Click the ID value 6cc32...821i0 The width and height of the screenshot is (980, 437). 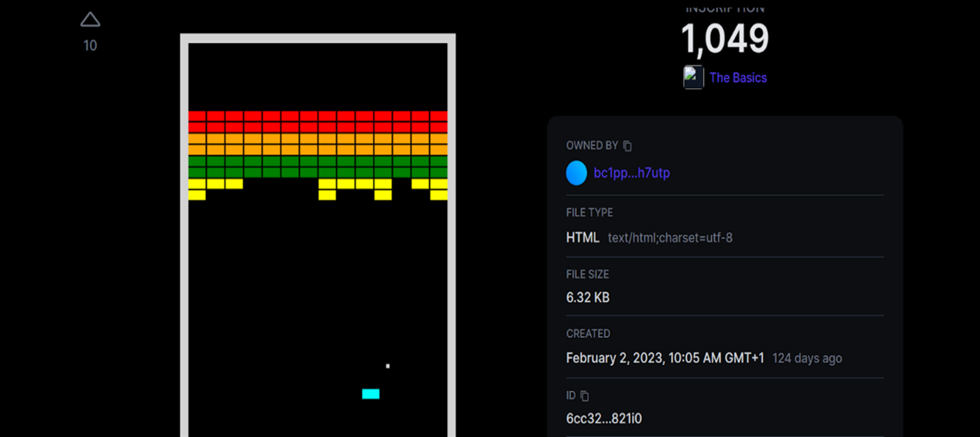(603, 419)
